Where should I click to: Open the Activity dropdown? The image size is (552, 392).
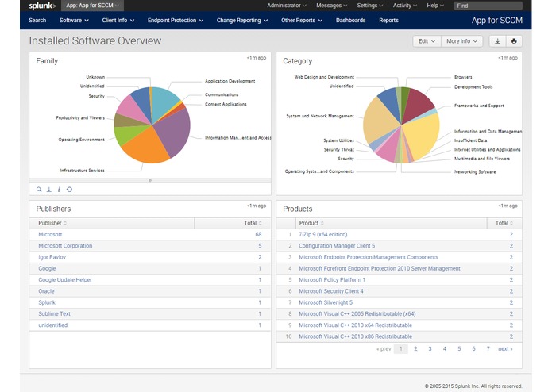coord(404,6)
